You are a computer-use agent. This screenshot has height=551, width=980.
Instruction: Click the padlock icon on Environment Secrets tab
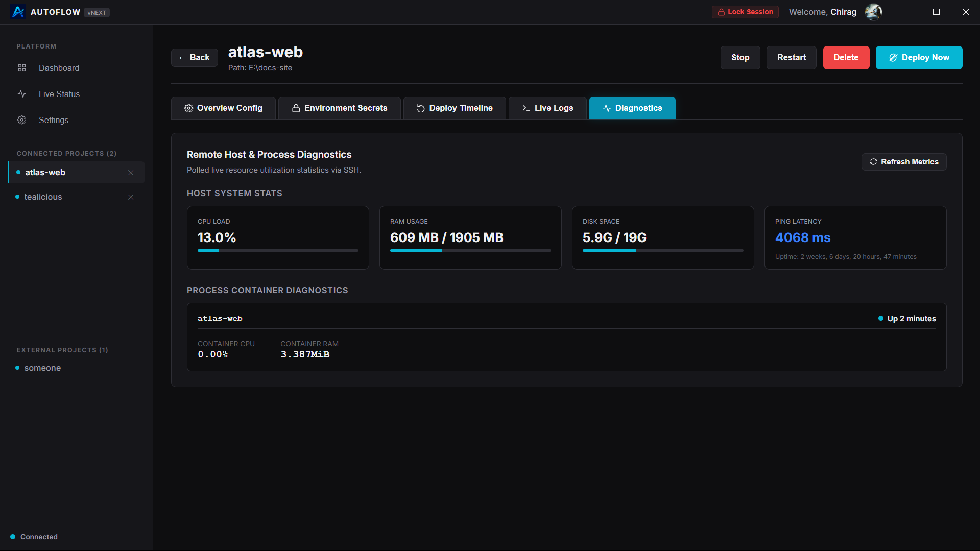pos(296,108)
